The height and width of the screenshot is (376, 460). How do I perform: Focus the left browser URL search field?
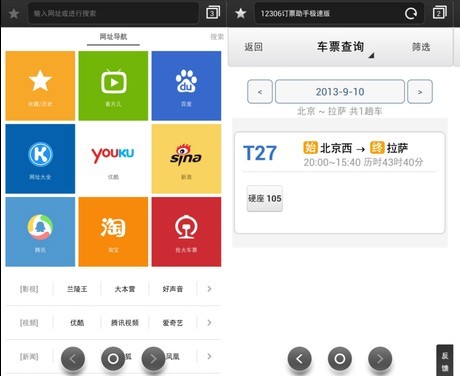113,13
